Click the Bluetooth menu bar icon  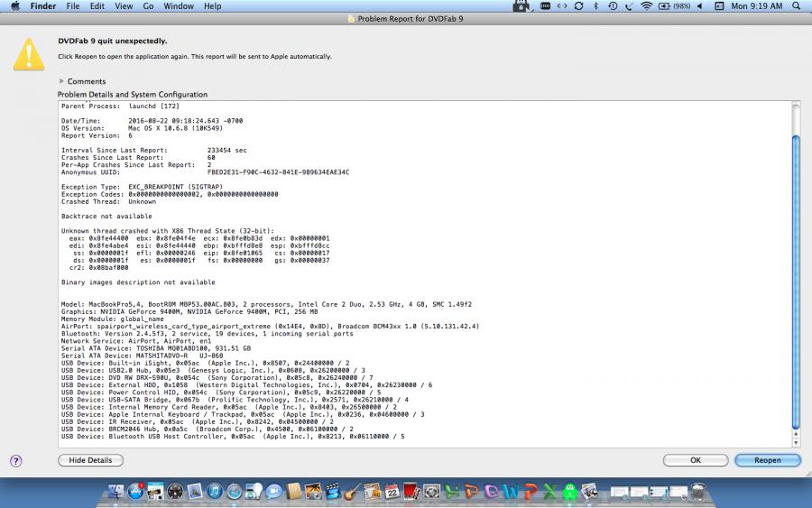(595, 6)
